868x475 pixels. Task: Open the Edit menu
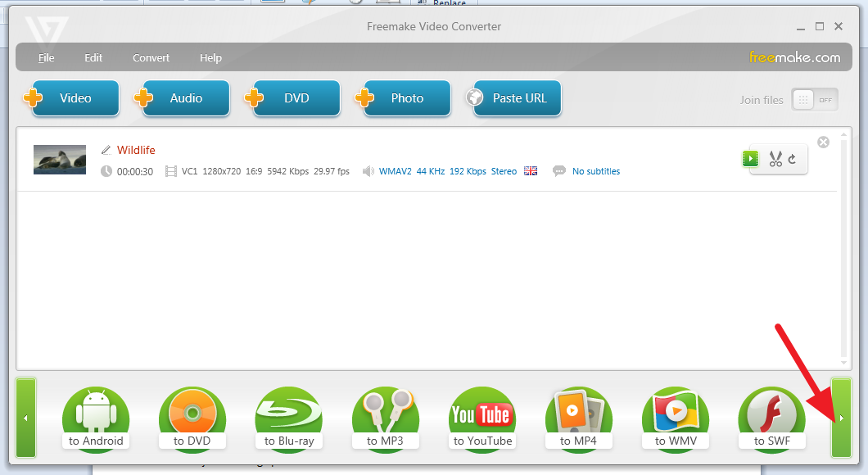pyautogui.click(x=93, y=57)
